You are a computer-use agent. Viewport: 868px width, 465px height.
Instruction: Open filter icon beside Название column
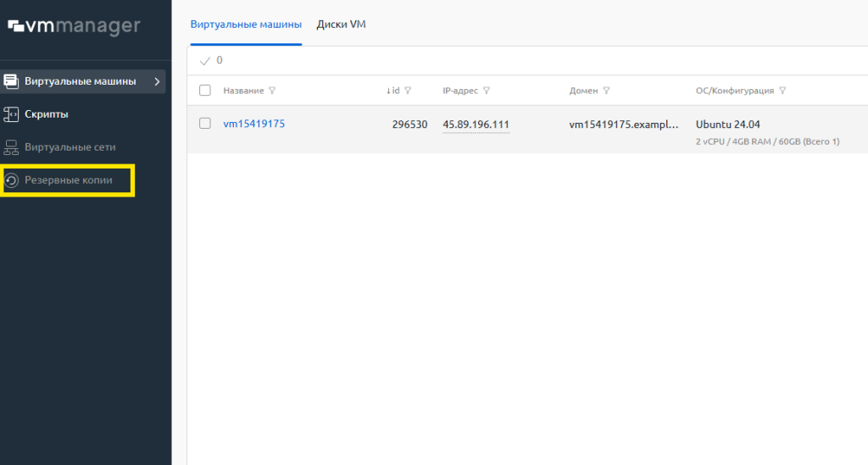(x=272, y=91)
